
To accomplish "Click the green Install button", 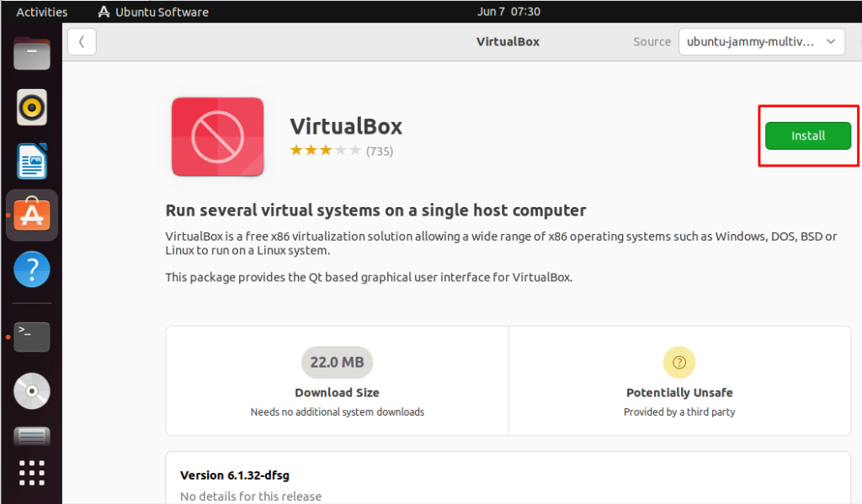I will [807, 135].
